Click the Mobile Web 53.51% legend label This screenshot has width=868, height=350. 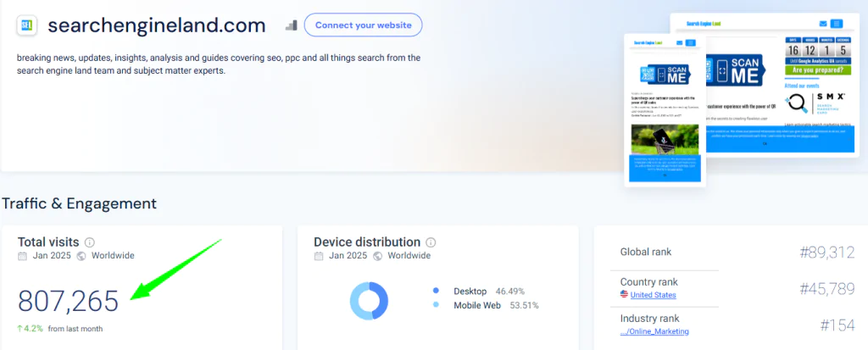coord(496,305)
